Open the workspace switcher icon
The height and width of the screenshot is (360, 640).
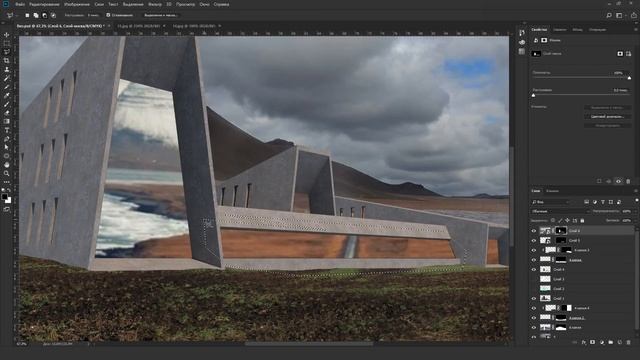tap(620, 15)
